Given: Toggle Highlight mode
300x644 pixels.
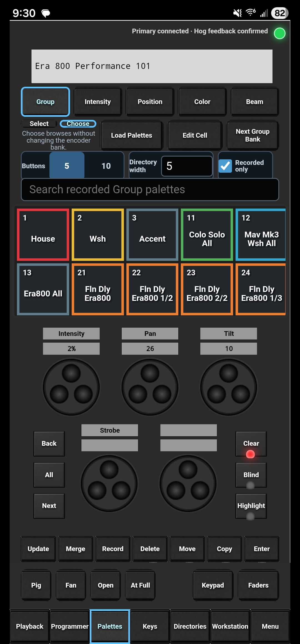Looking at the screenshot, I should pyautogui.click(x=251, y=506).
